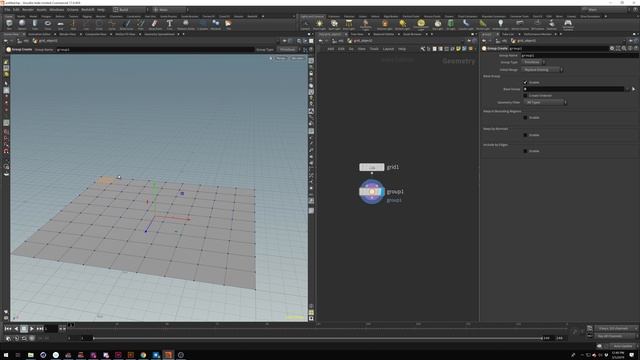Open the Help menu in main menu bar
The image size is (640, 360).
coord(101,9)
